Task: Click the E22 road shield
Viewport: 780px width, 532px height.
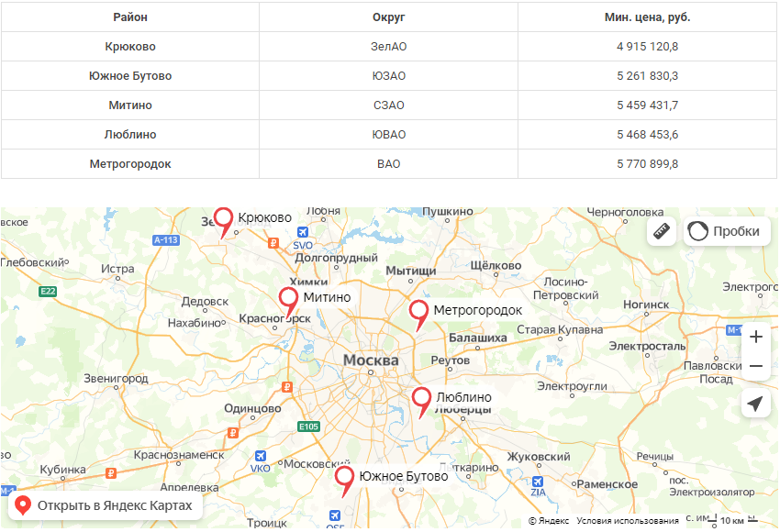Action: [x=48, y=292]
